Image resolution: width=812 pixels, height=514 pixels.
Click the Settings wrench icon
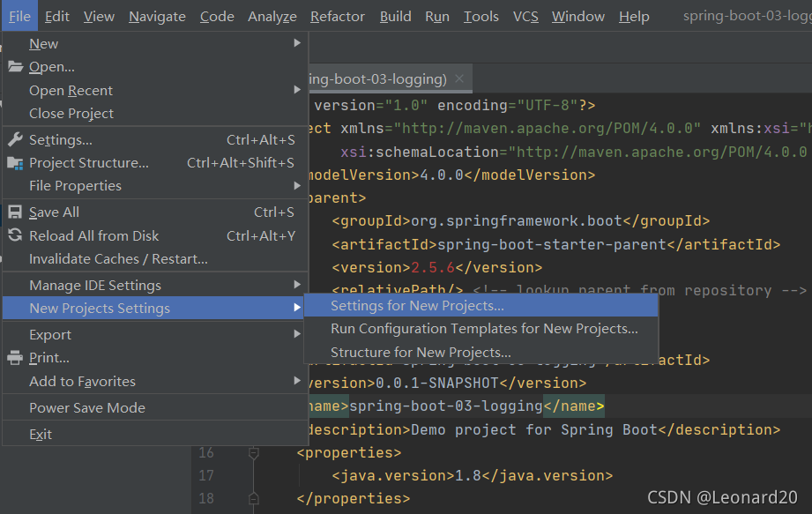16,139
